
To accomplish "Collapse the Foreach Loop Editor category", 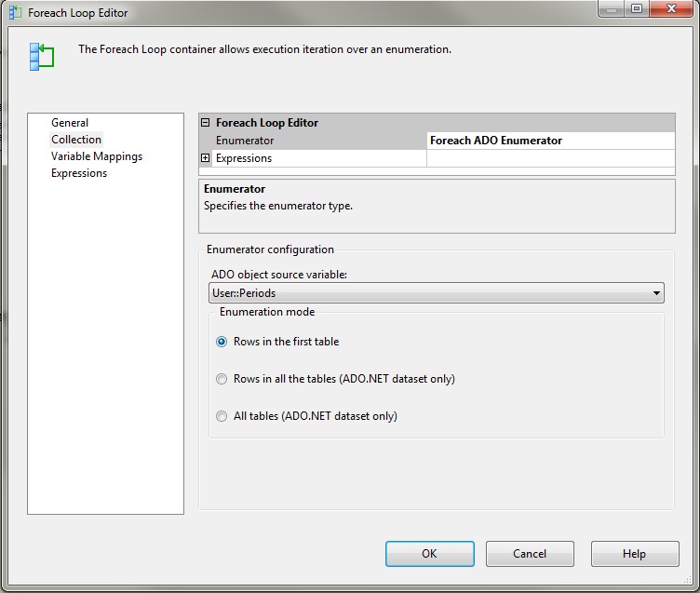I will tap(206, 123).
